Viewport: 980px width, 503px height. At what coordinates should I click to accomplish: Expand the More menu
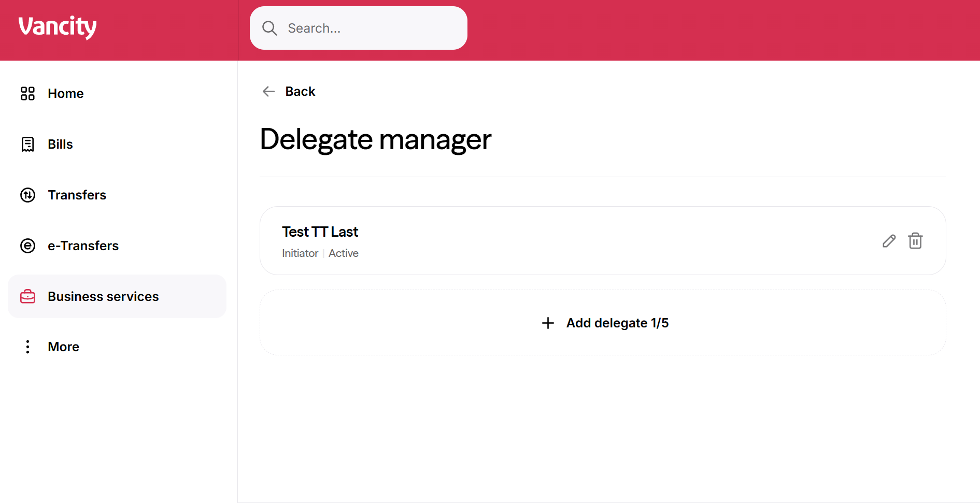point(64,347)
